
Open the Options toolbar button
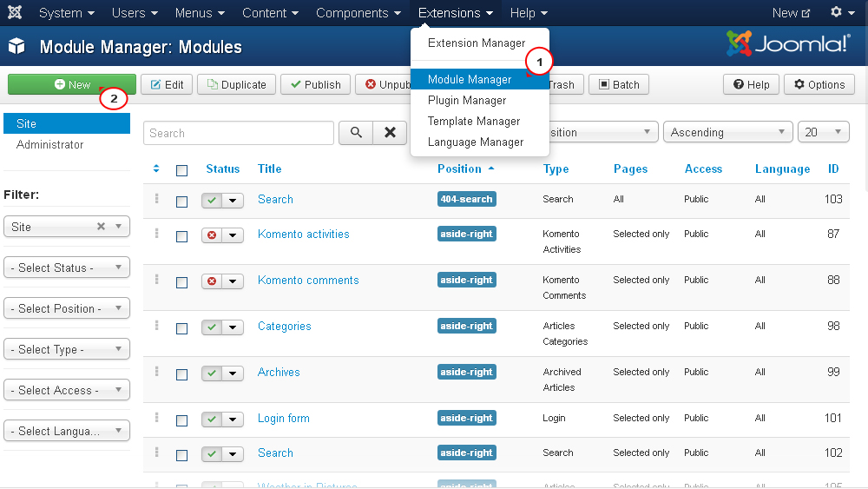[x=819, y=84]
